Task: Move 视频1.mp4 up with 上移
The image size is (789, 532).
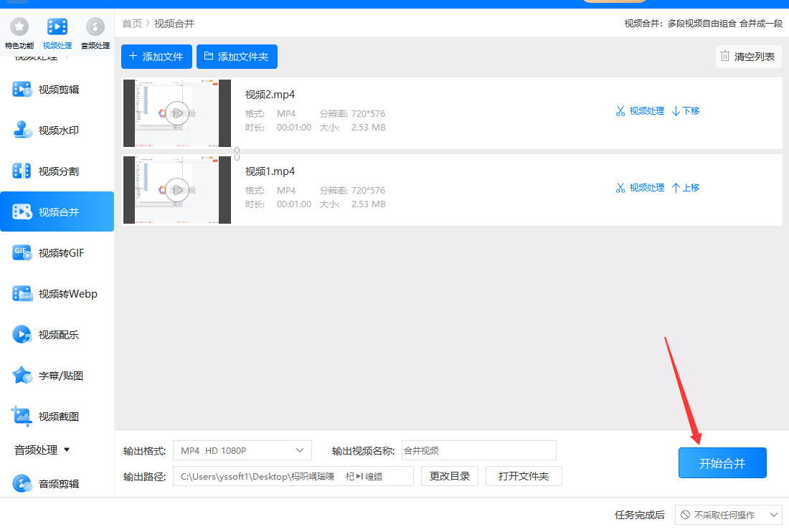Action: click(685, 188)
